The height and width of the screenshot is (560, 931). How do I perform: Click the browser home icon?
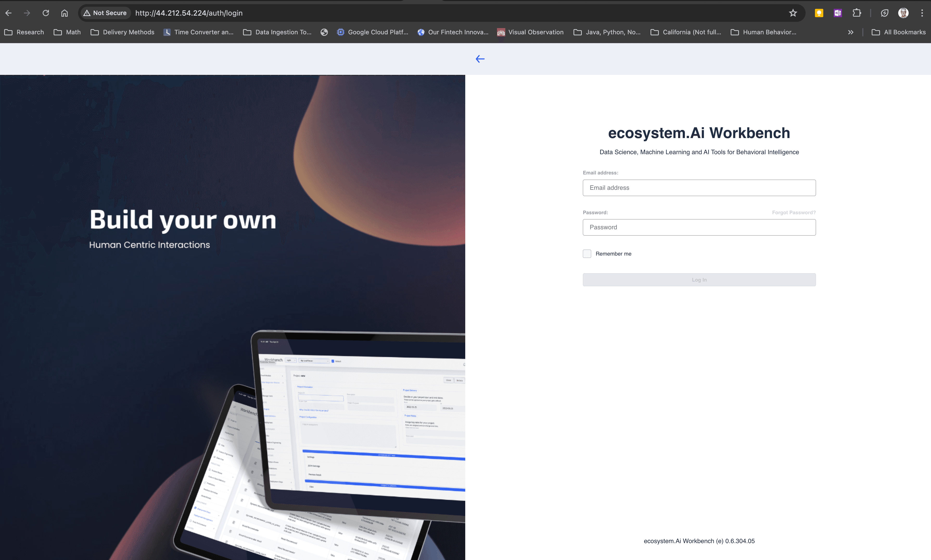pos(65,13)
